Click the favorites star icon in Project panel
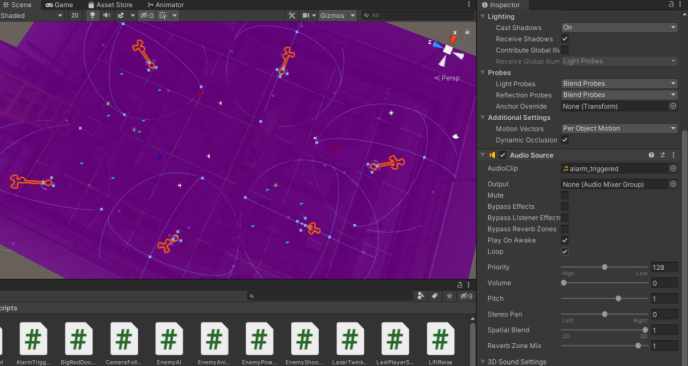 click(x=449, y=296)
